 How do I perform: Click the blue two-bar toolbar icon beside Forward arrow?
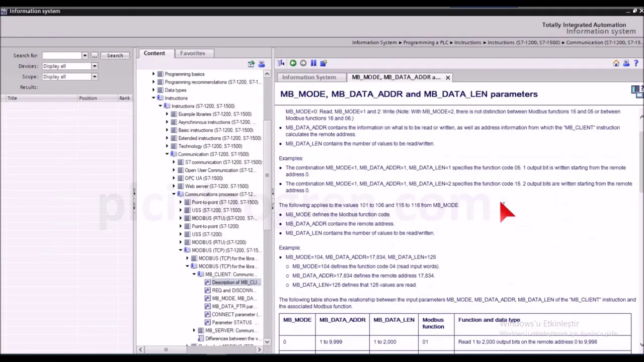coord(313,63)
